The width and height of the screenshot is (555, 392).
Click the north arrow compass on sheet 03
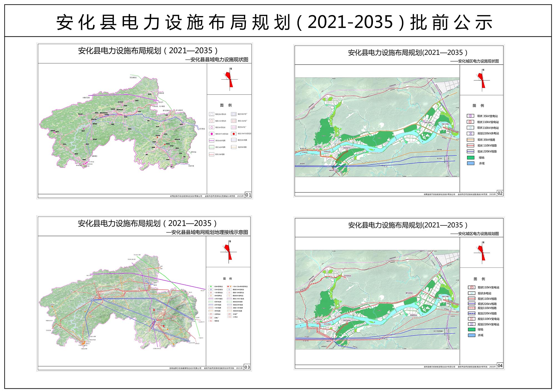pyautogui.click(x=229, y=252)
